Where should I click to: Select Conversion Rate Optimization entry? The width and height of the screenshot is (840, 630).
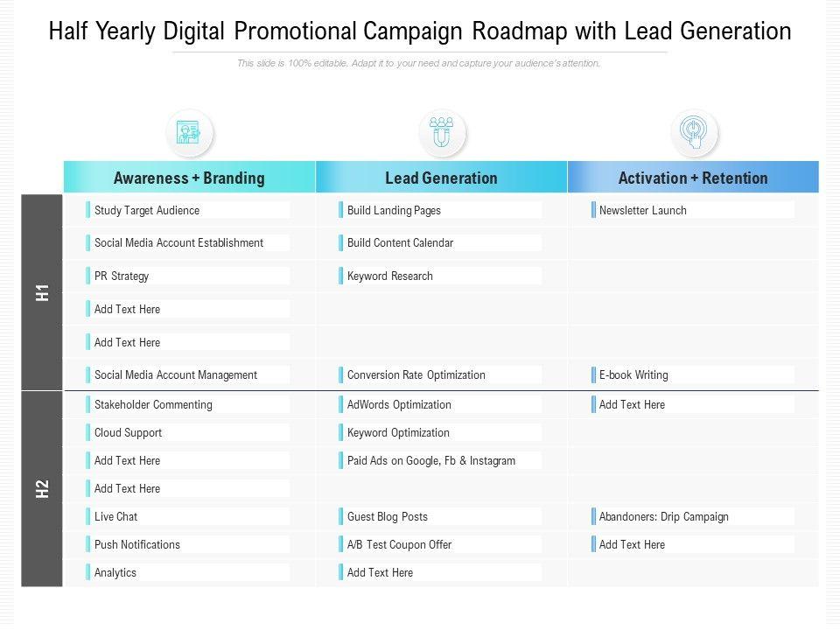(416, 374)
